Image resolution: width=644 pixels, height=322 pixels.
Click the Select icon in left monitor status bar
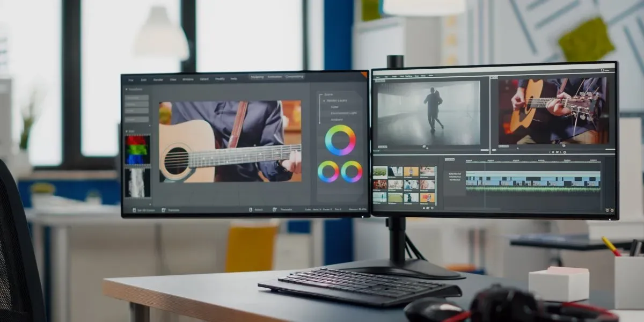tap(251, 209)
